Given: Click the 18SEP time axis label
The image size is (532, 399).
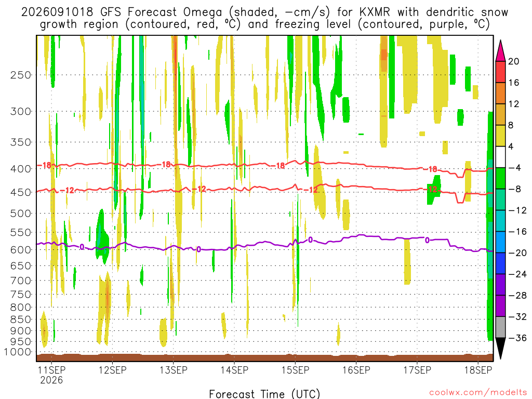Looking at the screenshot, I should (478, 370).
